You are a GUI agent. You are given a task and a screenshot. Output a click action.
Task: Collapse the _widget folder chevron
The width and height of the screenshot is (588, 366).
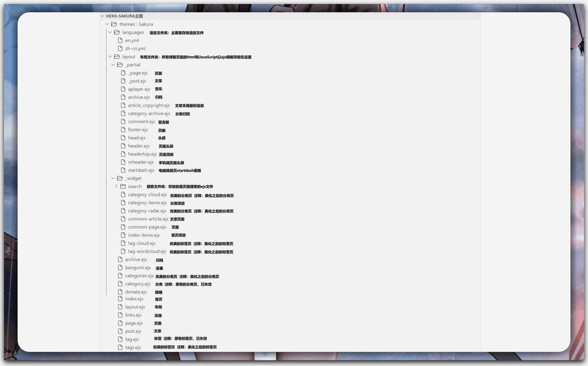113,178
